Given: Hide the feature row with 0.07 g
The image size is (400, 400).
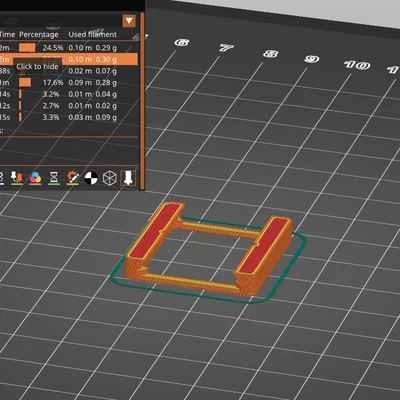Looking at the screenshot, I should coord(69,71).
